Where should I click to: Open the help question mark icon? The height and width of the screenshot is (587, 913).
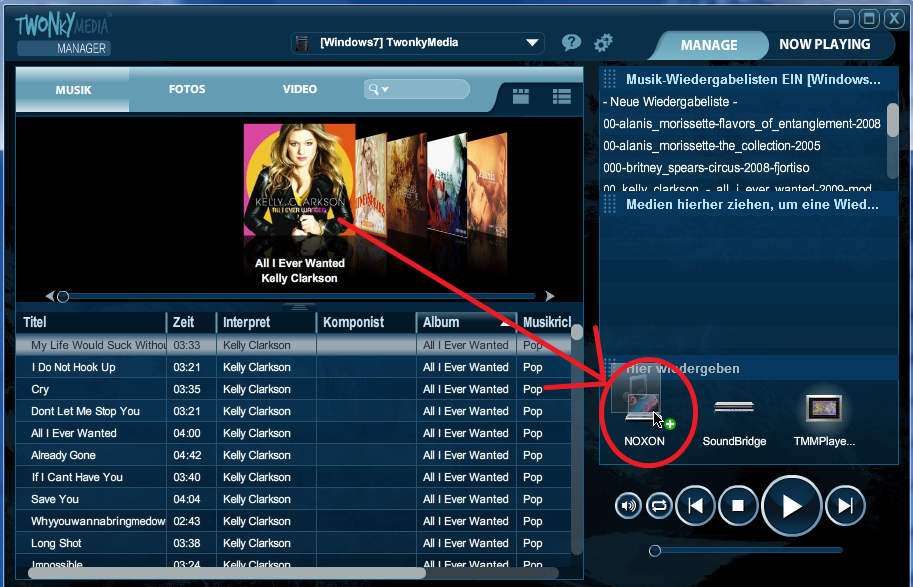click(571, 43)
